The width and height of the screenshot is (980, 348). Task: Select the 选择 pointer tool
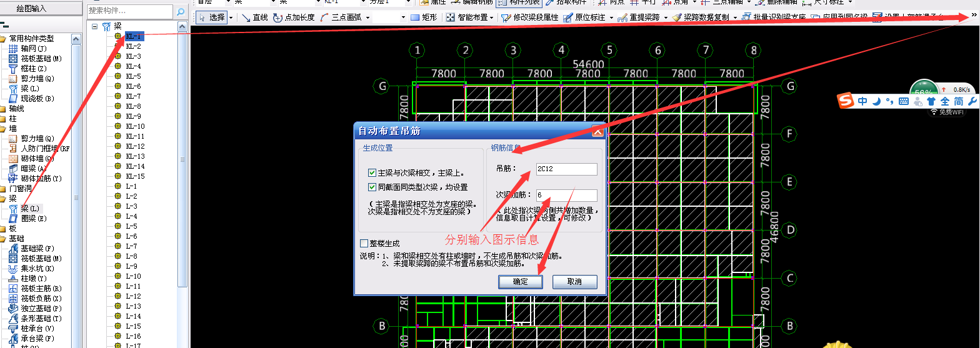coord(211,17)
